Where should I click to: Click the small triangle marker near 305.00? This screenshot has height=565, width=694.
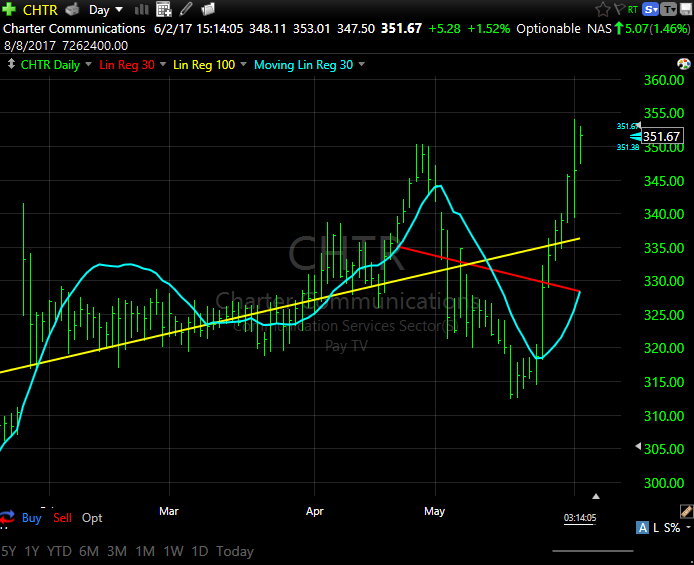(x=638, y=446)
